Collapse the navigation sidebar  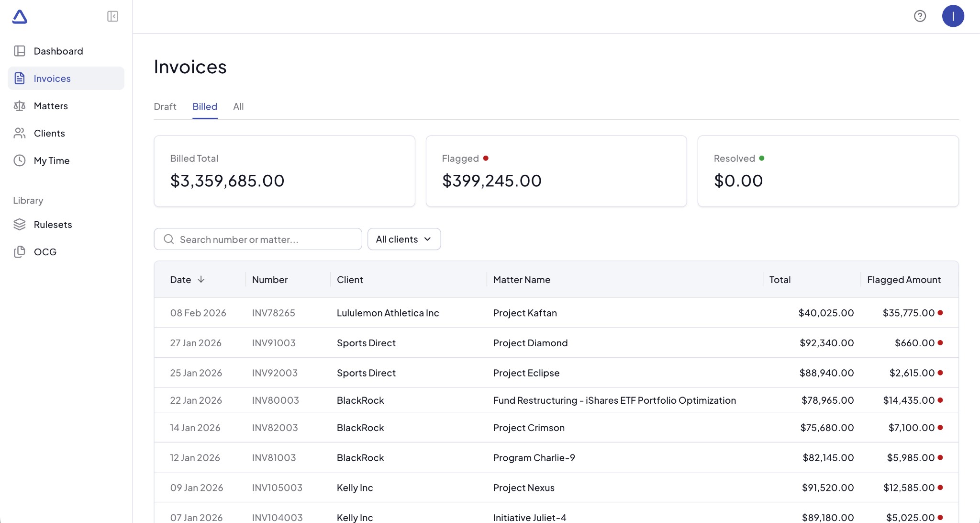[x=113, y=16]
